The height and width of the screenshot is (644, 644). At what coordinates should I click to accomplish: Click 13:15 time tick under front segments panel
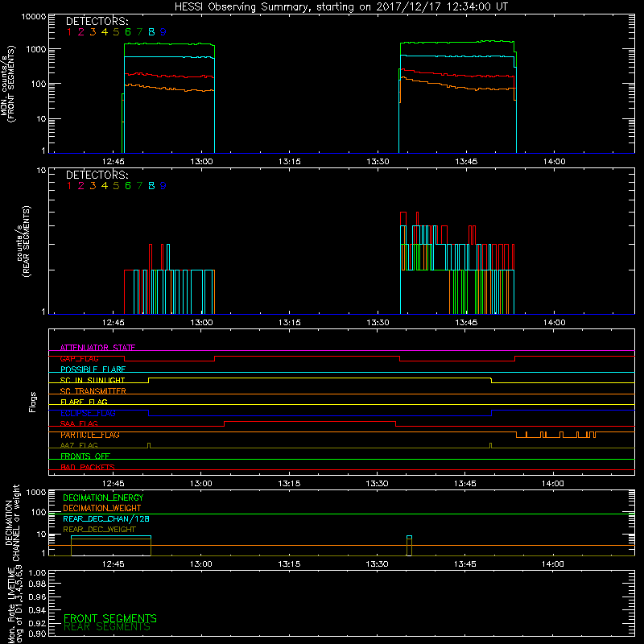290,162
